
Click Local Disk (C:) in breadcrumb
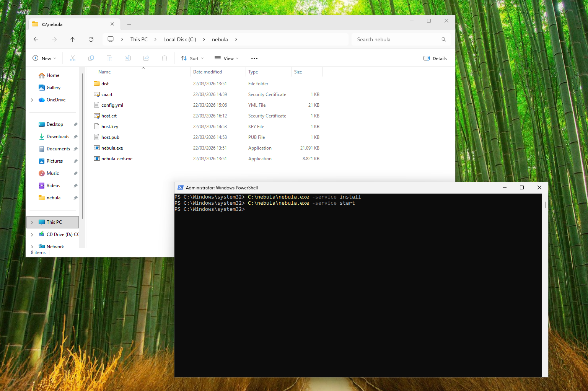coord(179,39)
